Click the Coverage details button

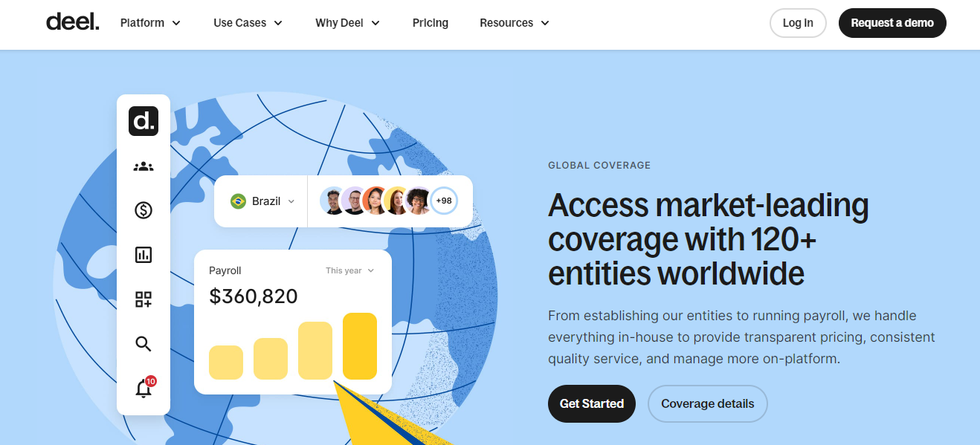tap(708, 403)
